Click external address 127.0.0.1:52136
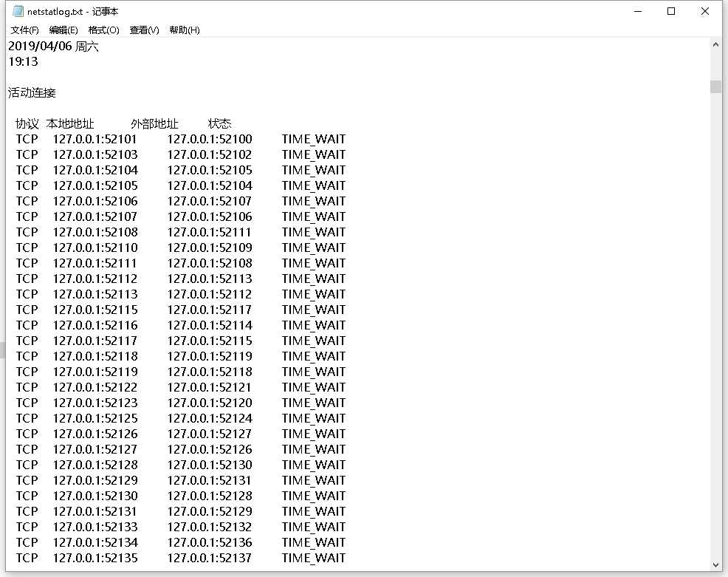This screenshot has height=577, width=728. click(x=210, y=542)
